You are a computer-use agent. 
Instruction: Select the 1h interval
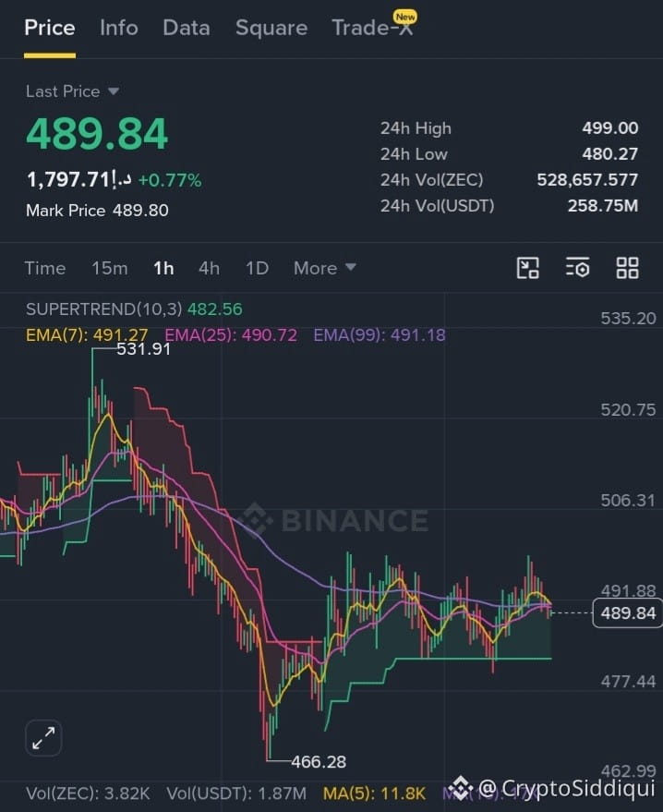click(163, 268)
